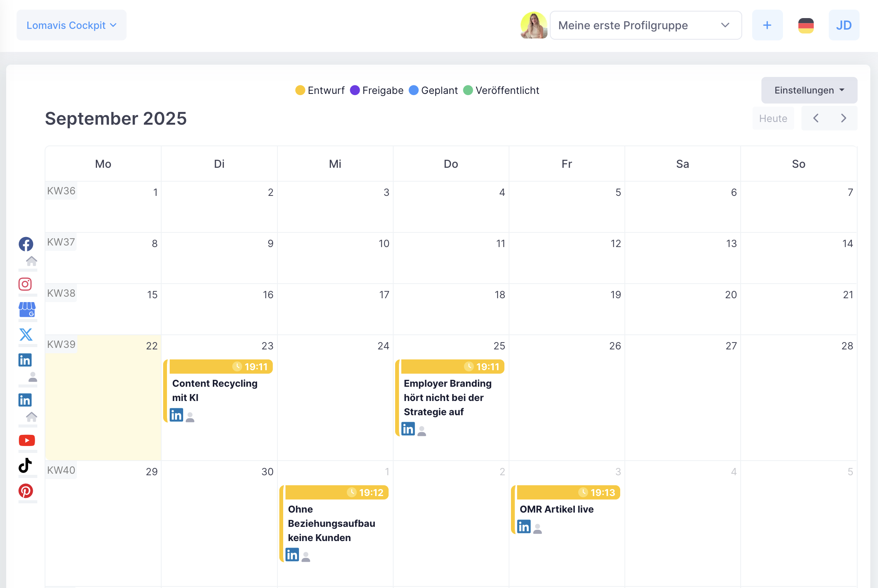Open the Instagram channel in the sidebar
The width and height of the screenshot is (878, 588).
pos(25,284)
